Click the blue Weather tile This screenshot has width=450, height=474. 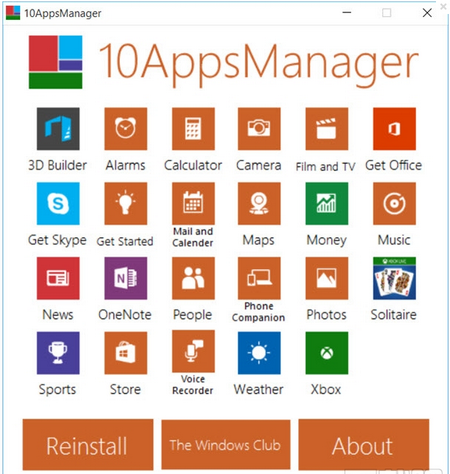(x=259, y=353)
